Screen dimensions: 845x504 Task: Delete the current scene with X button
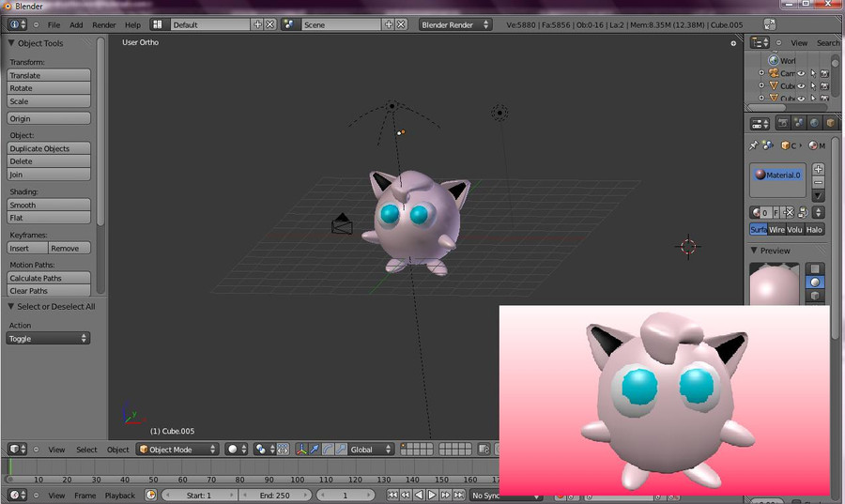pyautogui.click(x=401, y=24)
